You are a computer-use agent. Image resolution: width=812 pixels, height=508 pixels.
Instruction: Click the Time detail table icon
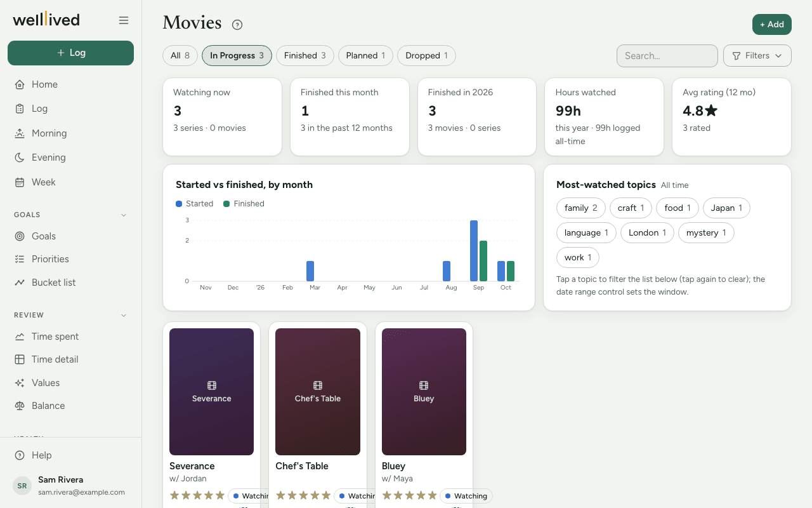20,359
